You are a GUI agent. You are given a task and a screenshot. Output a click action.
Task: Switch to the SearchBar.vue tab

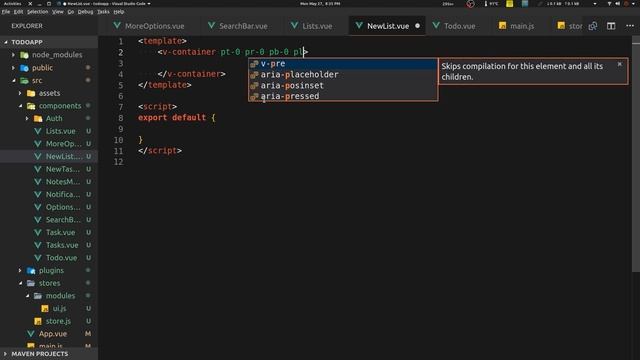[x=238, y=26]
